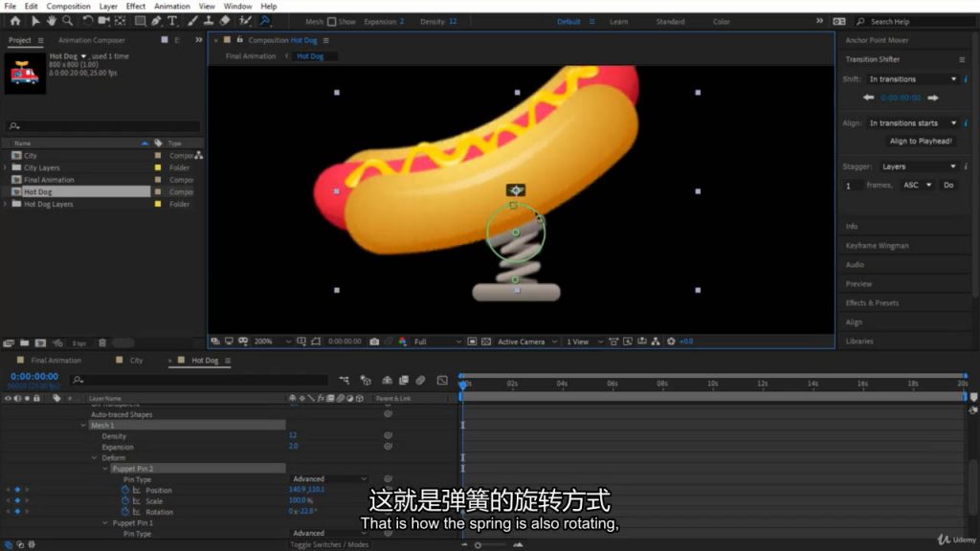Collapse the Mesh 1 group
This screenshot has width=980, height=551.
(83, 426)
